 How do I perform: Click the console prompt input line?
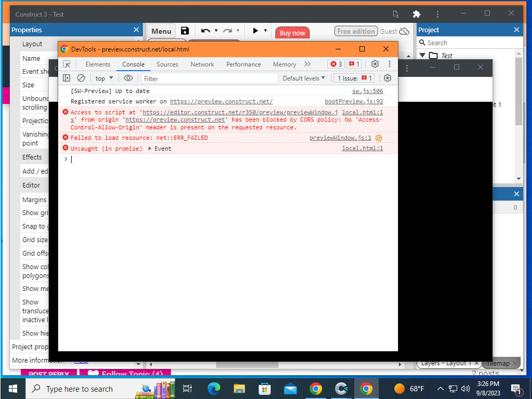point(228,159)
